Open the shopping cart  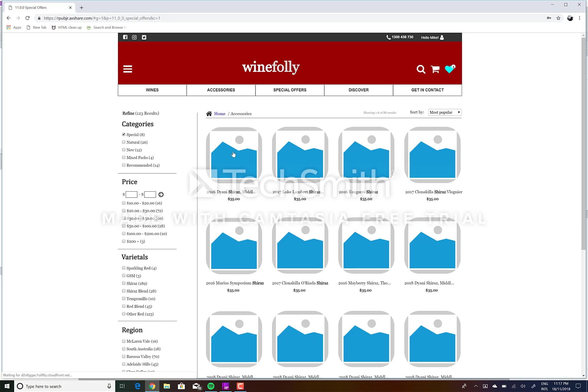point(435,69)
